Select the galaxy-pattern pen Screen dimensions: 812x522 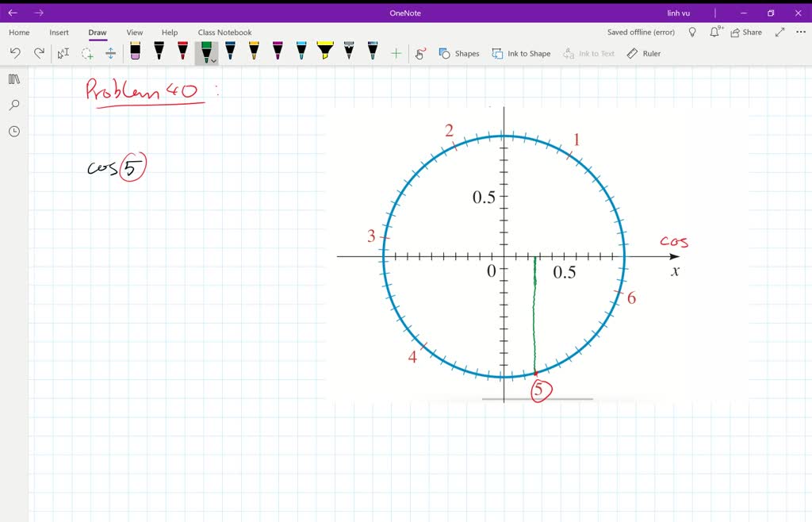point(373,51)
